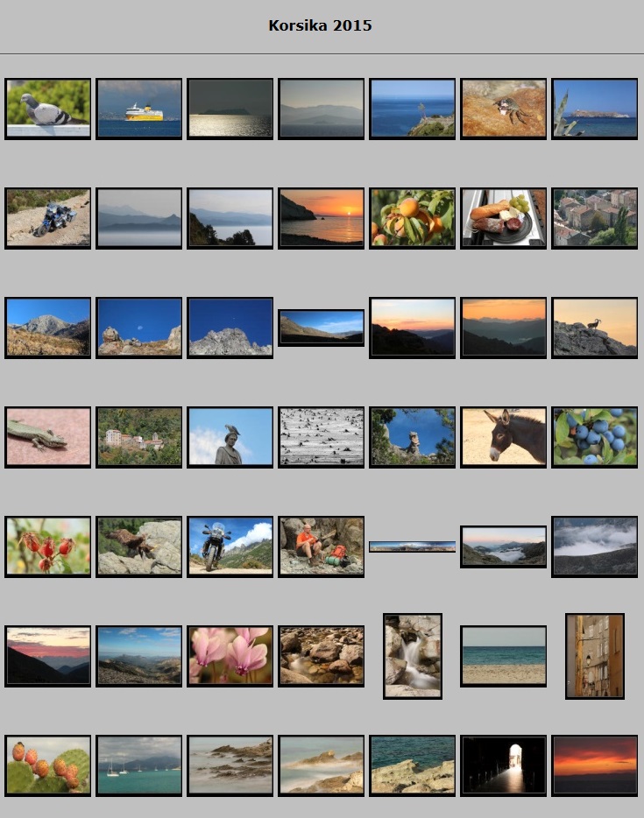The width and height of the screenshot is (644, 818).
Task: Select the statue against blue sky photo
Action: tap(230, 436)
